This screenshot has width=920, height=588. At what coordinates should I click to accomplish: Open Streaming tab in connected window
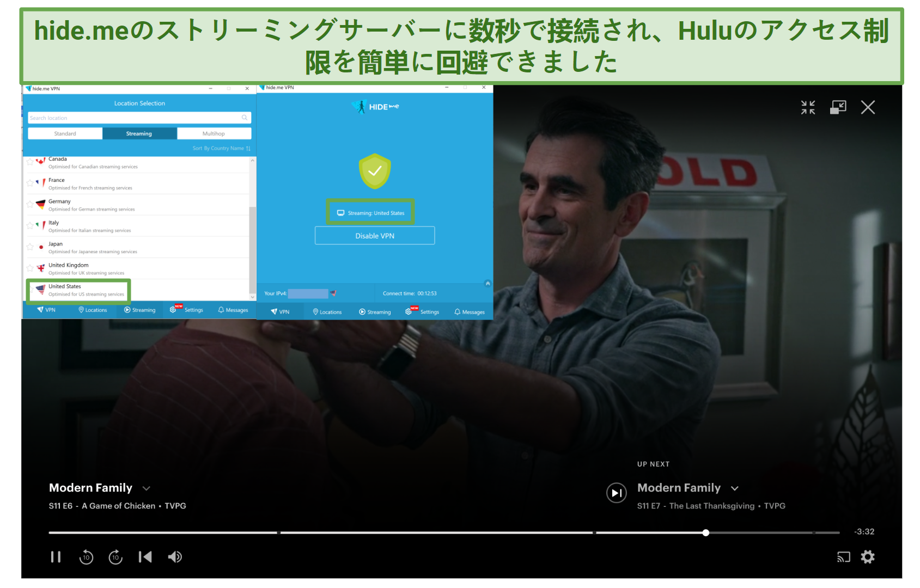[x=375, y=312]
